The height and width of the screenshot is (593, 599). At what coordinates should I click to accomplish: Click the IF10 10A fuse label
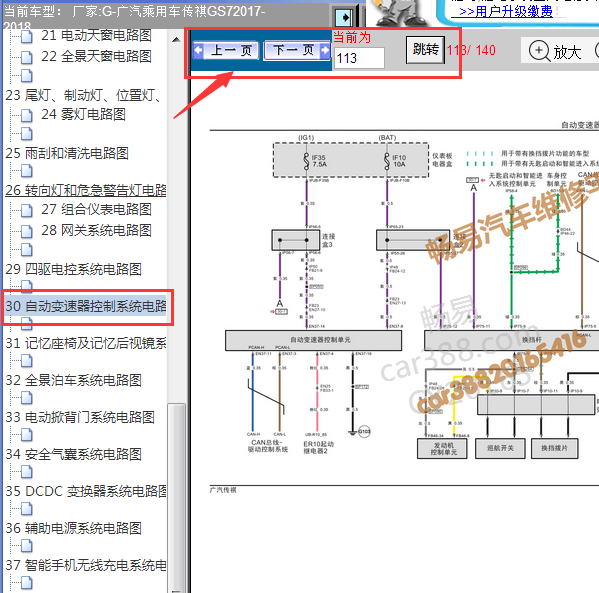[x=399, y=161]
